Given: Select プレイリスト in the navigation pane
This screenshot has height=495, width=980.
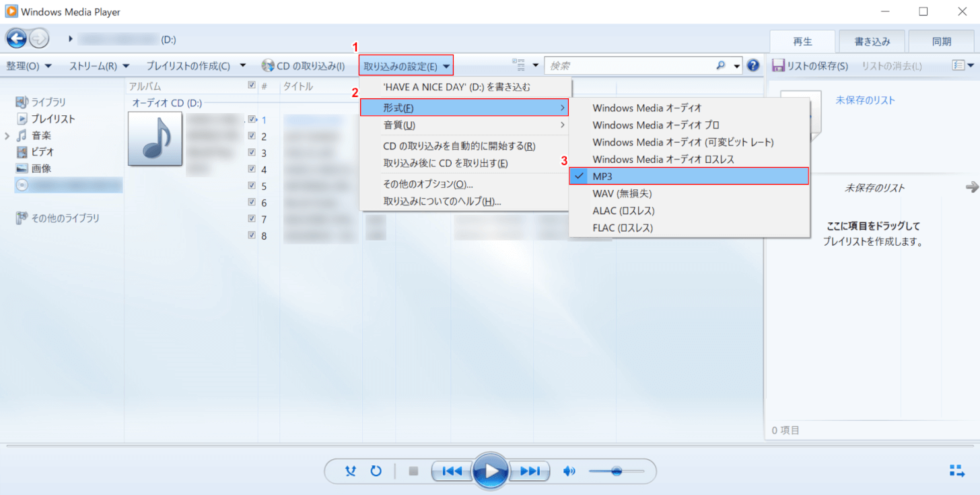Looking at the screenshot, I should [45, 119].
